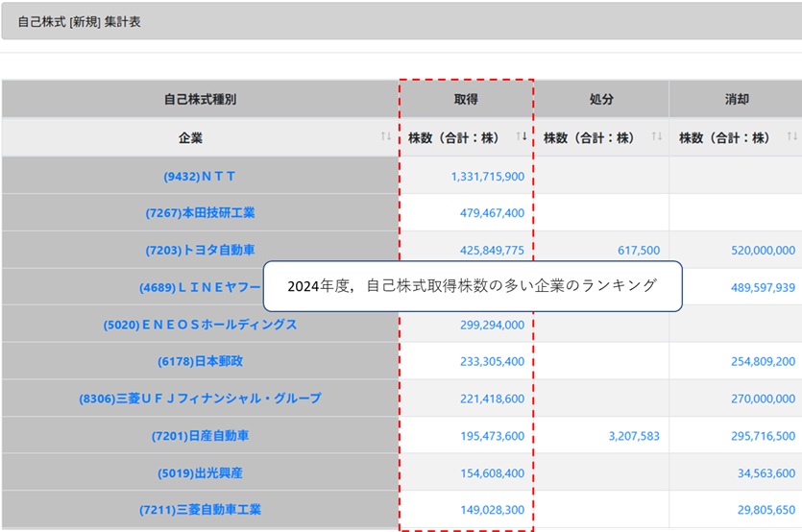Sort 取得 株数 column sort arrows

pyautogui.click(x=522, y=136)
